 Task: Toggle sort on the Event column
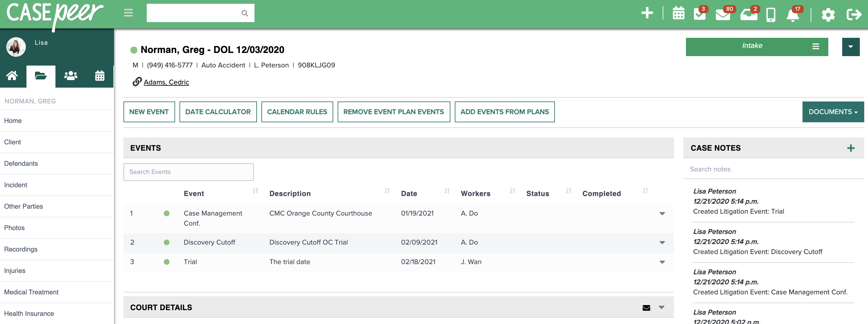pyautogui.click(x=255, y=191)
